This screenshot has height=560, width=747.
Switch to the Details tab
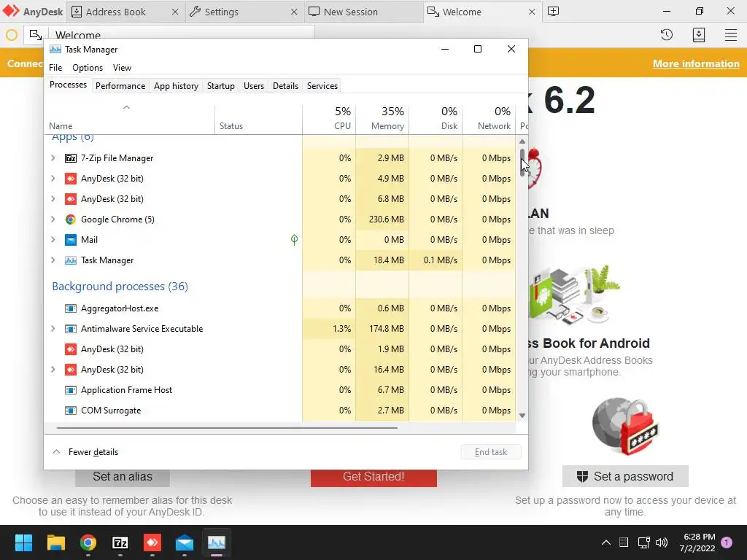(285, 86)
